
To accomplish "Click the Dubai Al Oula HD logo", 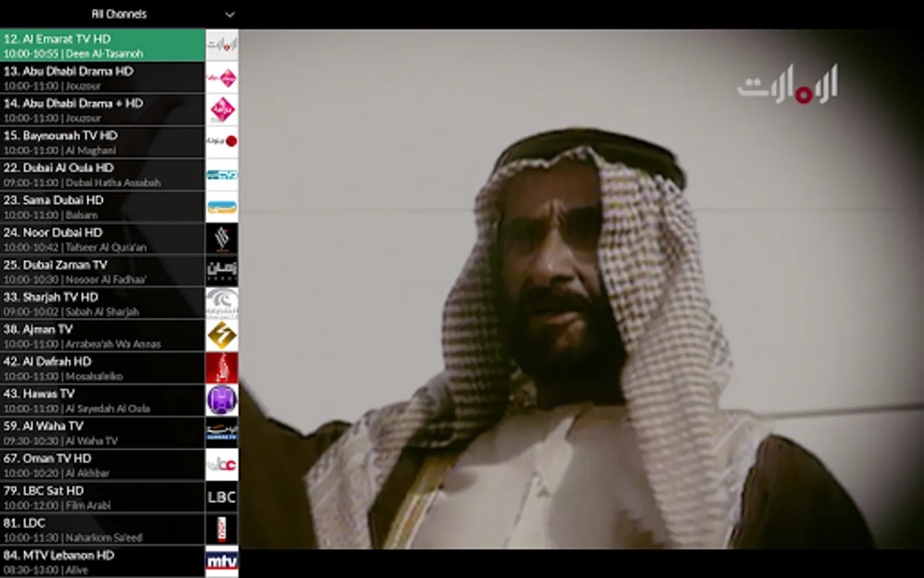I will (x=222, y=174).
